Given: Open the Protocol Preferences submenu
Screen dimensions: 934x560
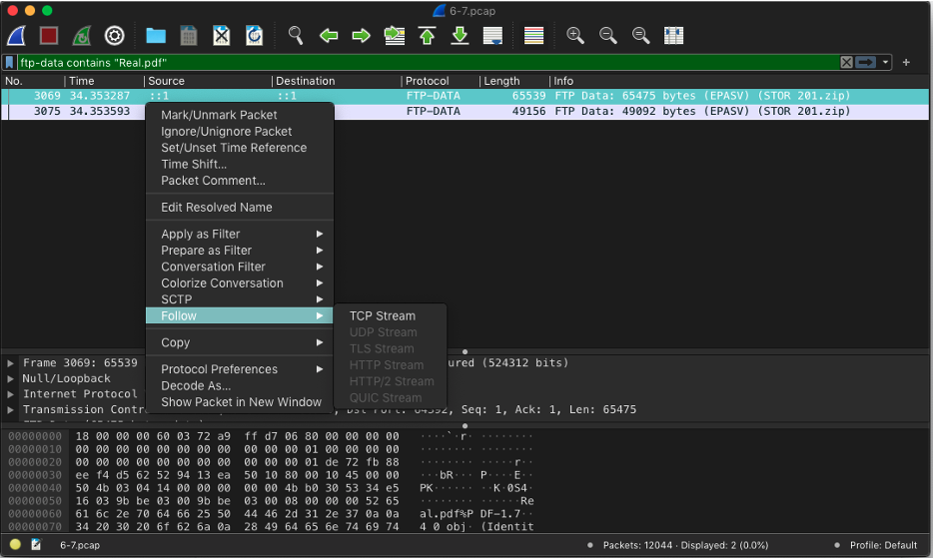Looking at the screenshot, I should pyautogui.click(x=240, y=369).
